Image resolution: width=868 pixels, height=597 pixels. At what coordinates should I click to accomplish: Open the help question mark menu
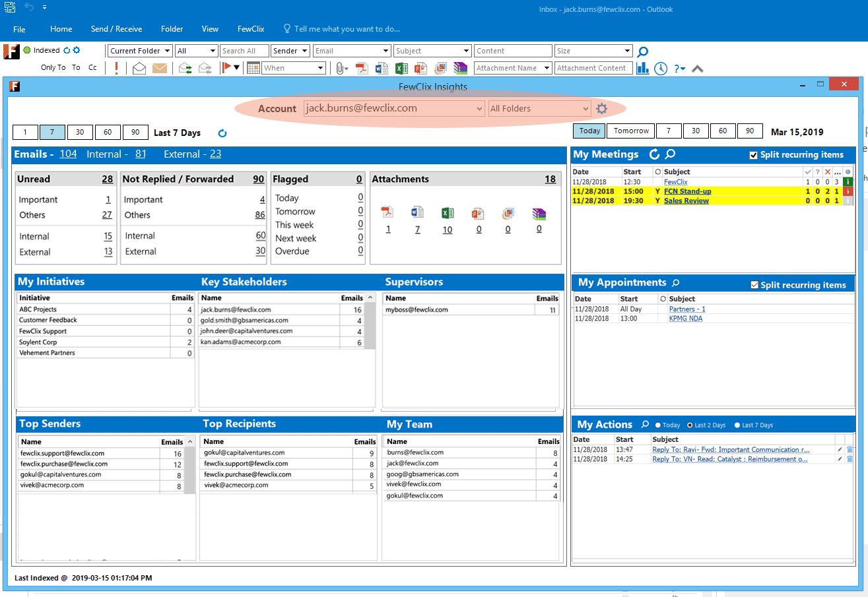point(679,68)
